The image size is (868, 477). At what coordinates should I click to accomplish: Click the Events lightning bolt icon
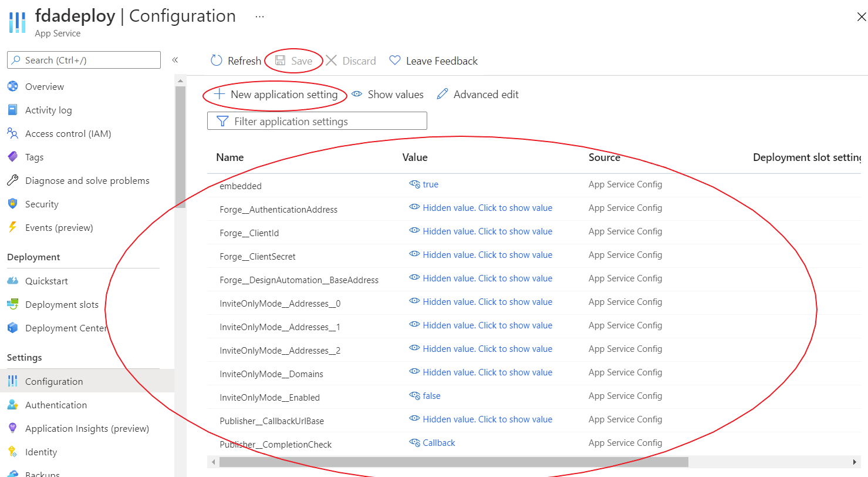coord(13,227)
